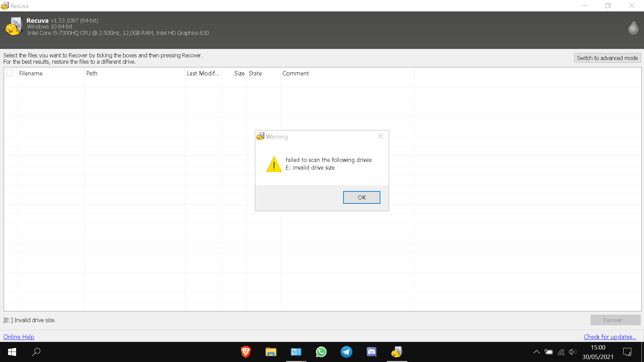Click the yellow warning triangle icon
Screen dimensions: 644x362
point(274,164)
